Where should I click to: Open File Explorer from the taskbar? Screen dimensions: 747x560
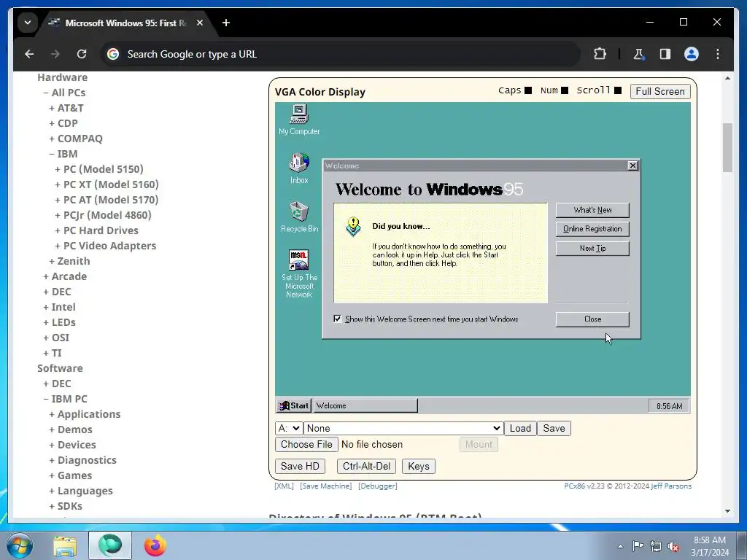[65, 545]
